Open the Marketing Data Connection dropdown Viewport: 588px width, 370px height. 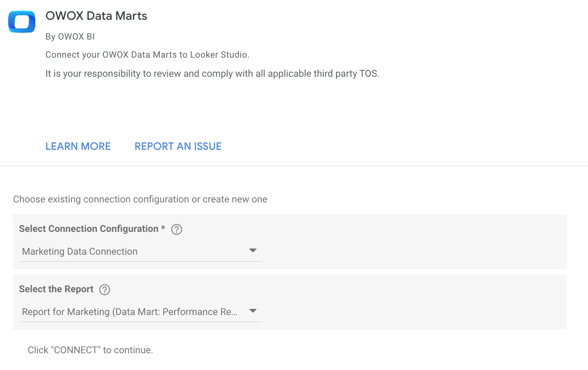(141, 251)
